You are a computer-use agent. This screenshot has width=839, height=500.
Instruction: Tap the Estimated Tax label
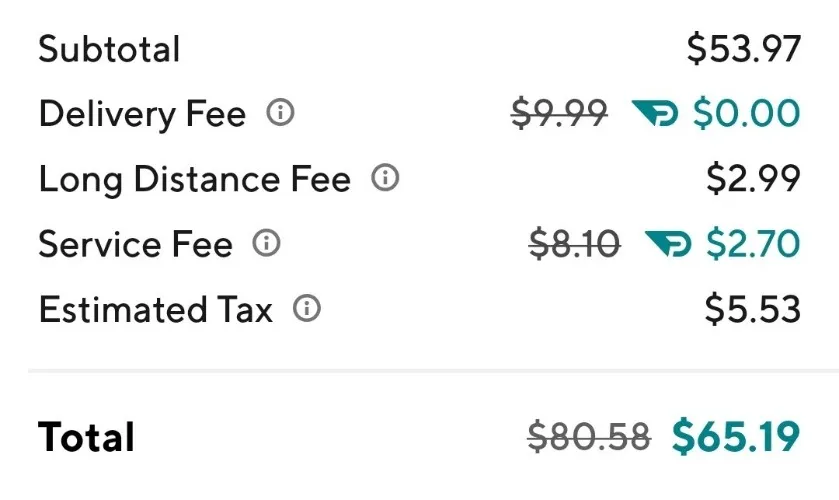[x=155, y=310]
